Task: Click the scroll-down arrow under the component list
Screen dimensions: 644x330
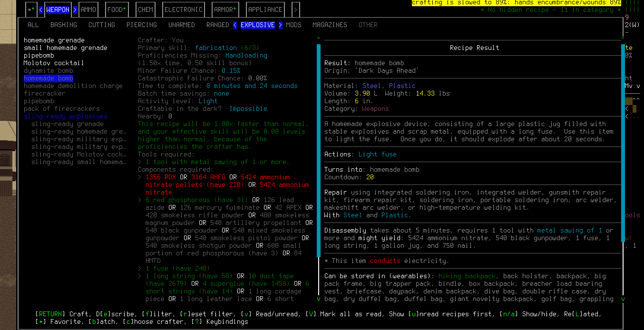Action: pos(319,299)
